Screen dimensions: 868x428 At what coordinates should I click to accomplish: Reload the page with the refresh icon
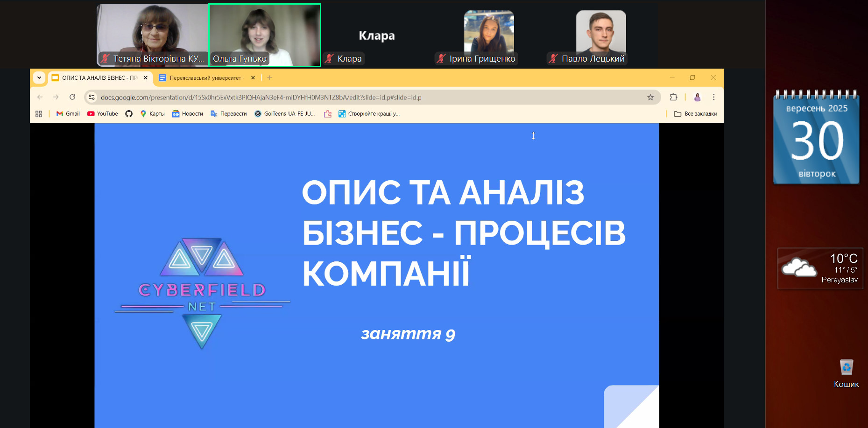[x=72, y=97]
